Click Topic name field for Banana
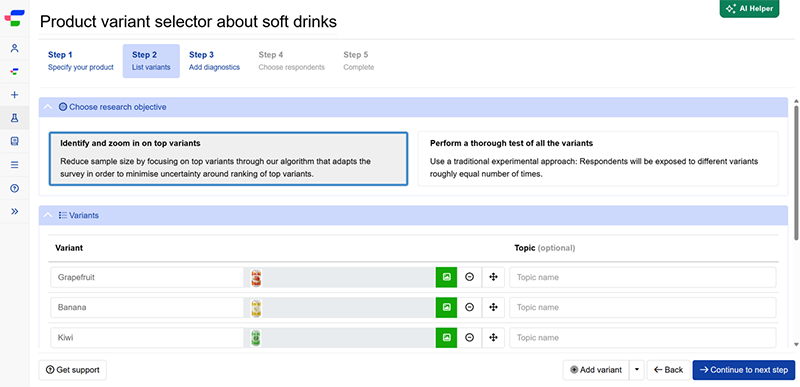This screenshot has width=800, height=387. pos(643,307)
